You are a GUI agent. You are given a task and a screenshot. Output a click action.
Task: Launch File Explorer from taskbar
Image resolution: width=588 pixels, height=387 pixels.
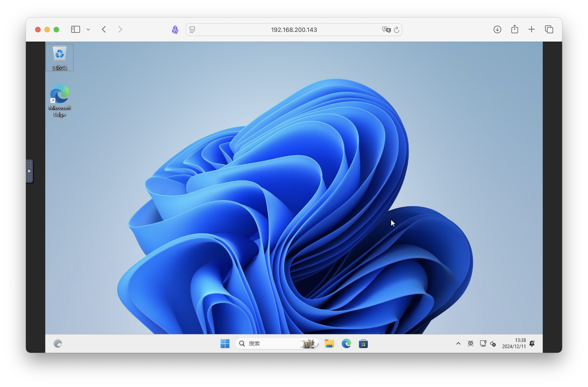(329, 343)
